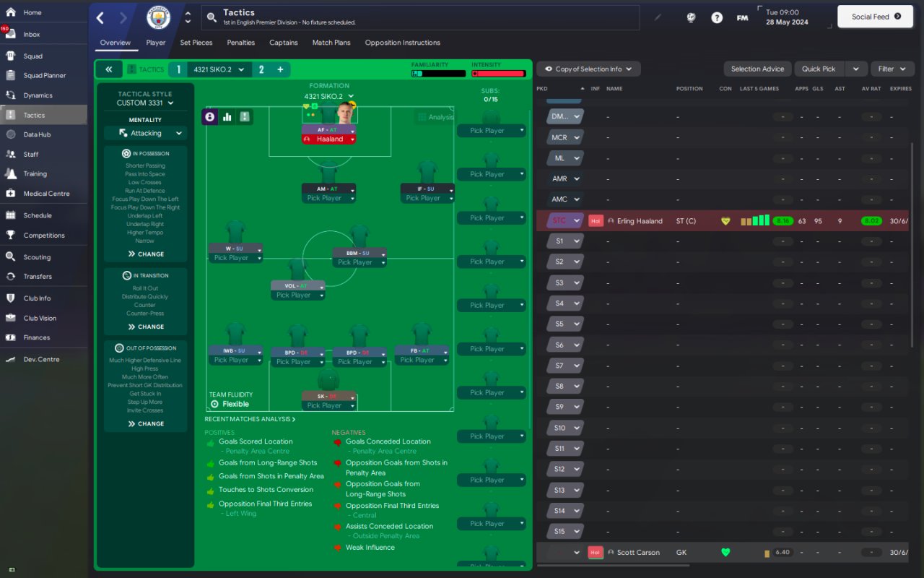Click Change under Out of Possession
Image resolution: width=924 pixels, height=578 pixels.
(146, 424)
